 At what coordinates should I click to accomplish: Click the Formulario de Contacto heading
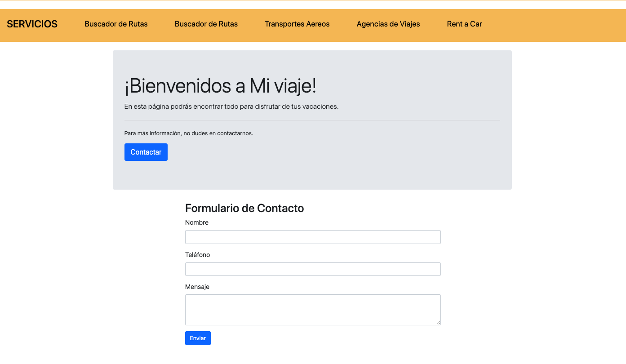click(244, 208)
